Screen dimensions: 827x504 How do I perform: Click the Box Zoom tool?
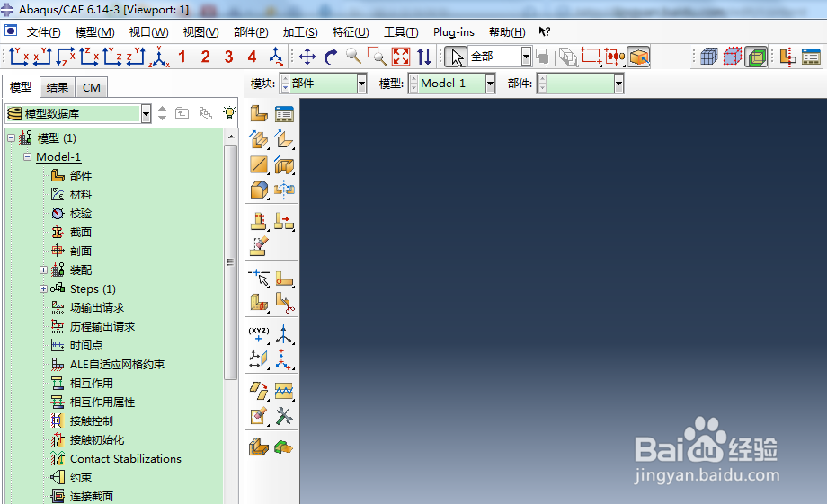coord(378,57)
